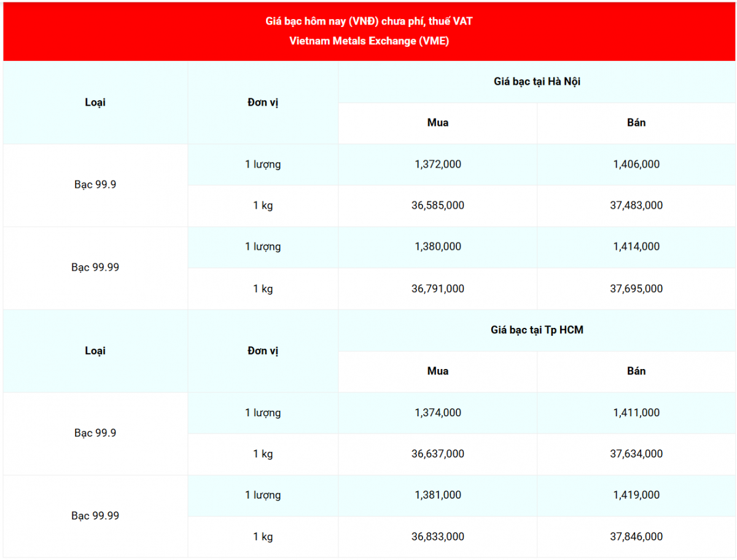
Task: Click the 1,414,000 sell price cell
Action: coord(636,247)
